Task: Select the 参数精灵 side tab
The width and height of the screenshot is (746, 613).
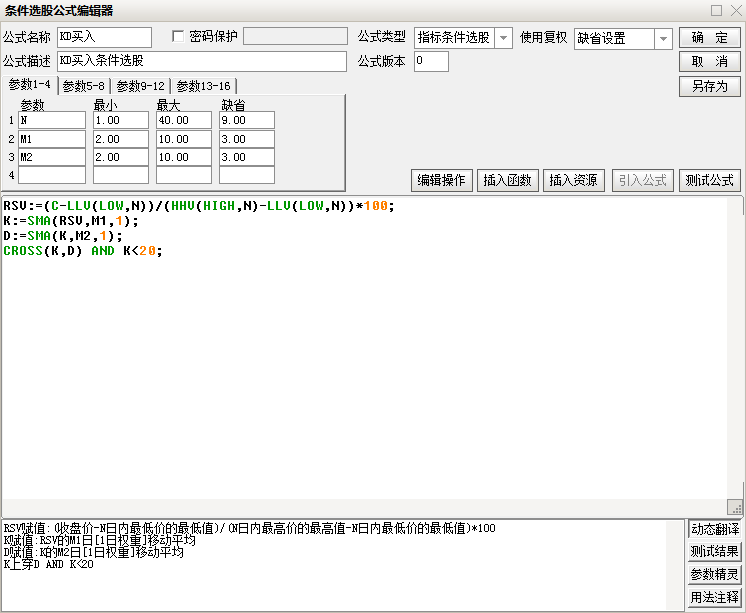Action: [x=715, y=574]
